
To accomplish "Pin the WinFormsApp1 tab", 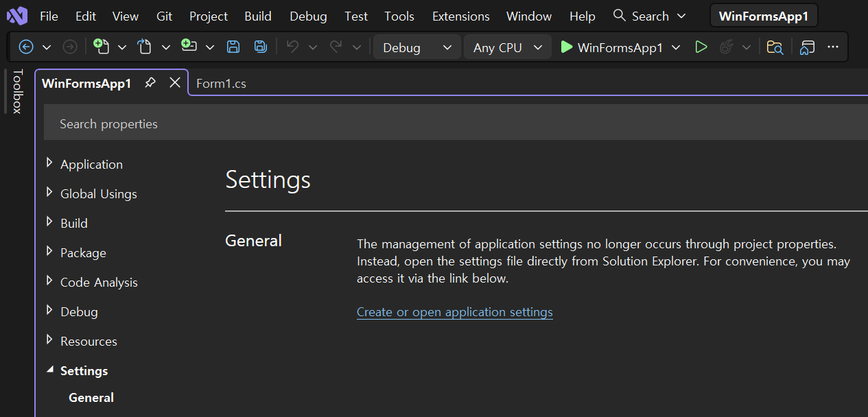I will coord(150,83).
